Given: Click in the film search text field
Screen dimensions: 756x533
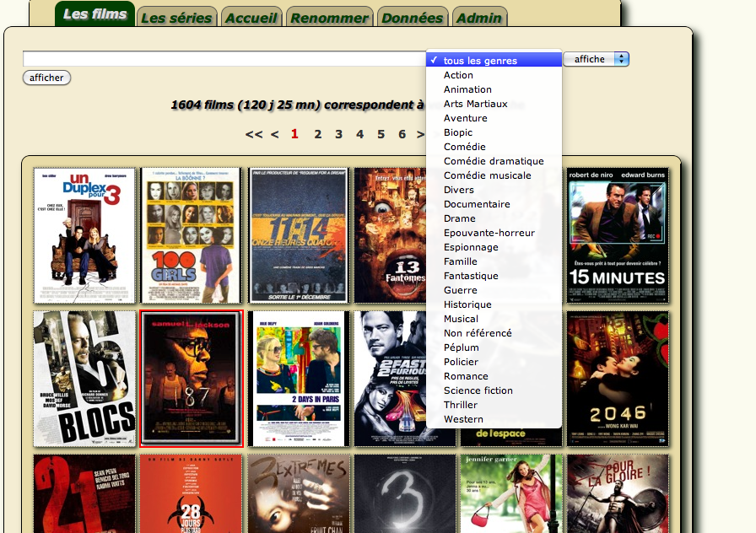Looking at the screenshot, I should click(224, 59).
